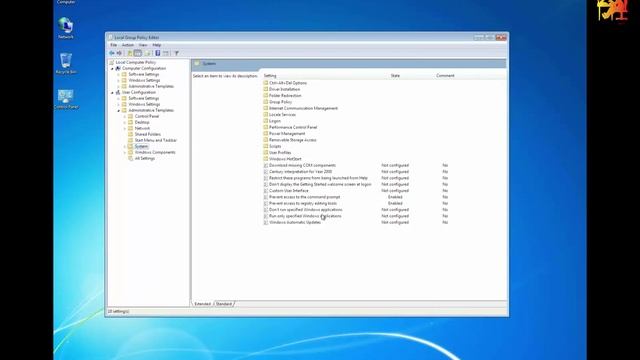This screenshot has height=360, width=640.
Task: Select the System folder in the tree
Action: 141,146
